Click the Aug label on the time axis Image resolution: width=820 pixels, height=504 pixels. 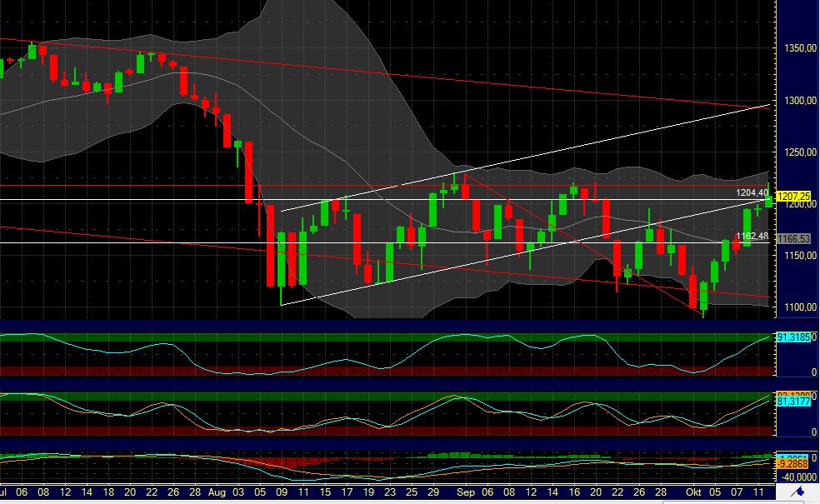click(x=218, y=492)
